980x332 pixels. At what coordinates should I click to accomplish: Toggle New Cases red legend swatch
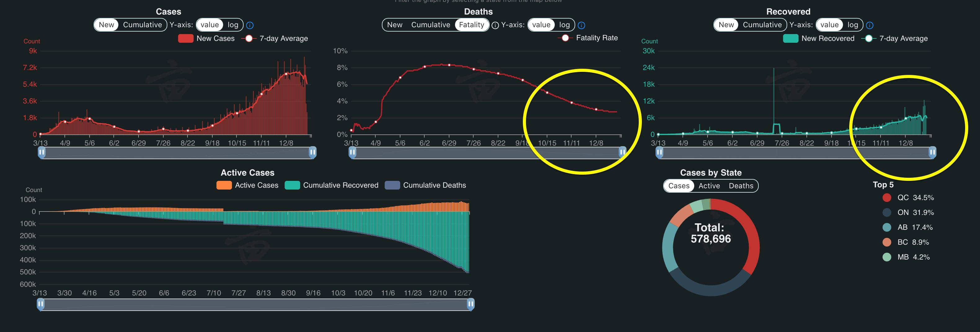point(186,38)
